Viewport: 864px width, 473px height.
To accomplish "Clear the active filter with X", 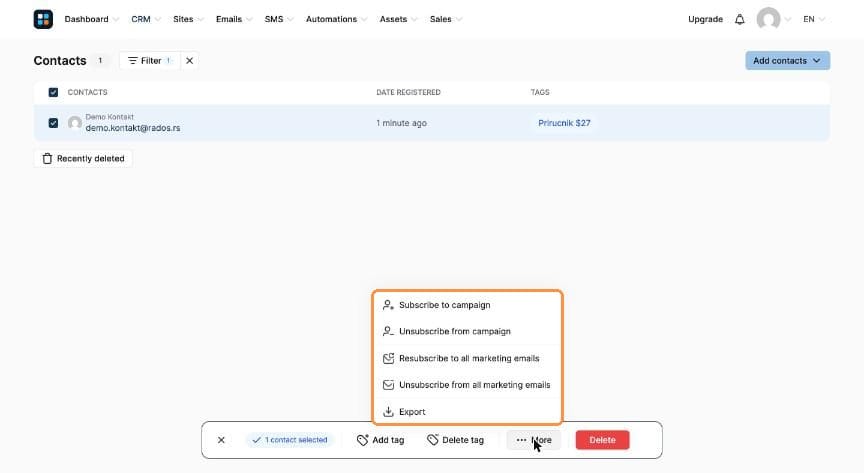I will coord(190,61).
